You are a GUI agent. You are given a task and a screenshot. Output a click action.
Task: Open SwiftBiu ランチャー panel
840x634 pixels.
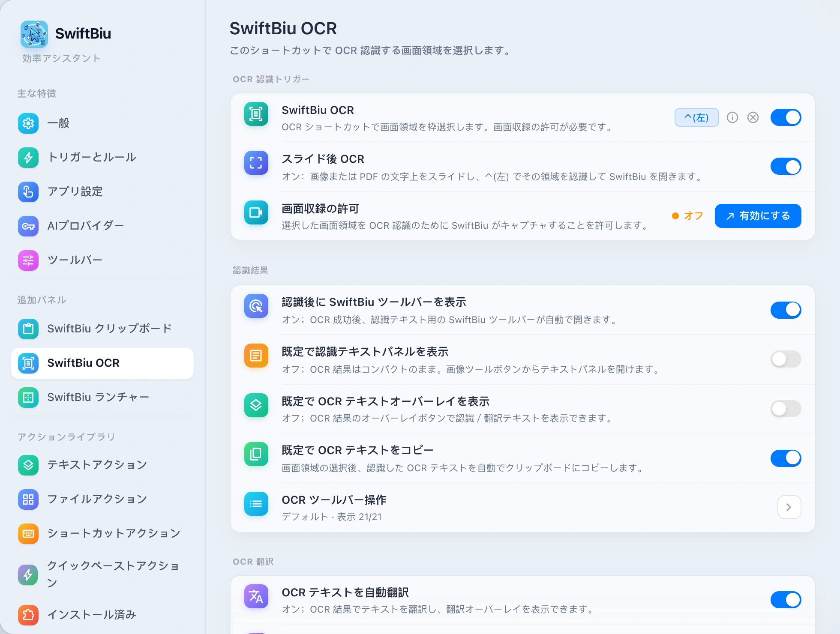coord(102,398)
